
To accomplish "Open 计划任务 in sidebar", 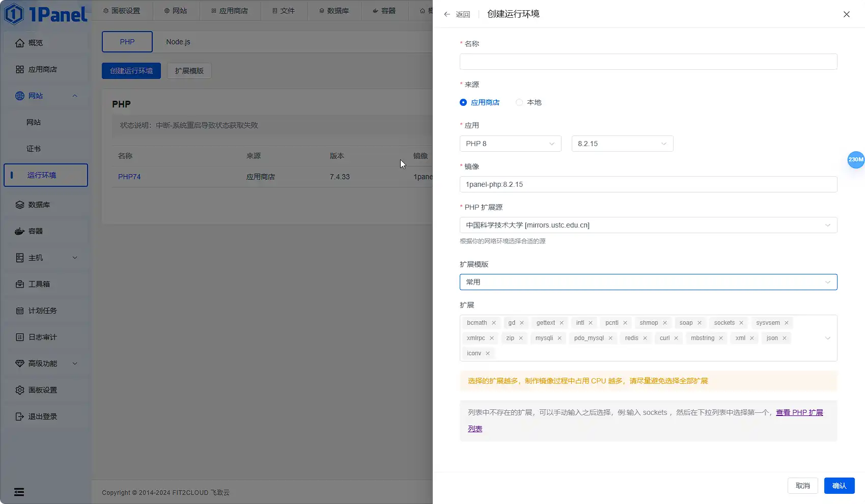I will pyautogui.click(x=46, y=311).
